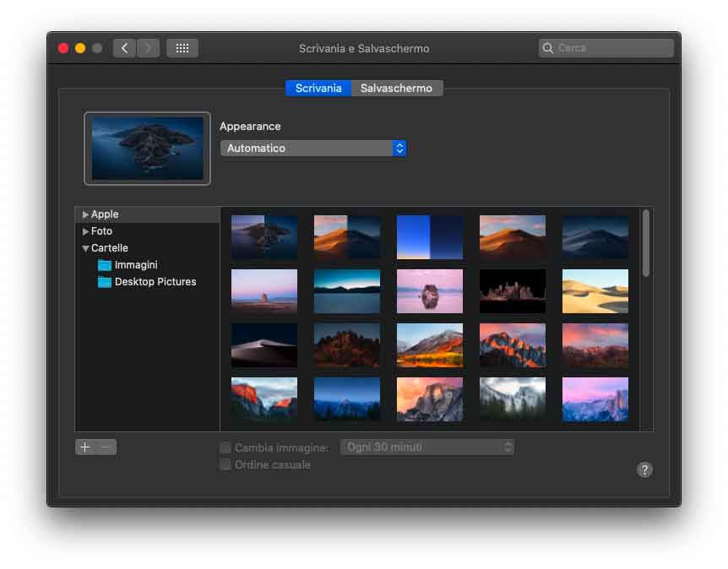Open the Show All grid icon
The height and width of the screenshot is (569, 728).
(182, 48)
